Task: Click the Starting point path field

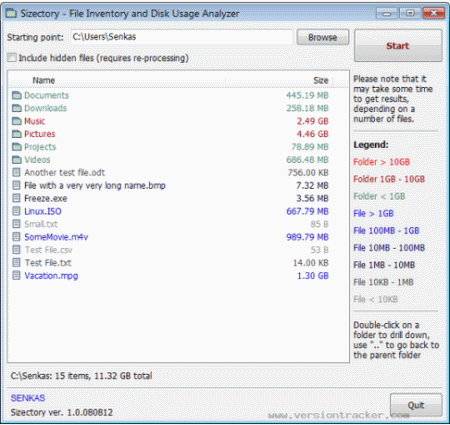Action: (x=182, y=37)
